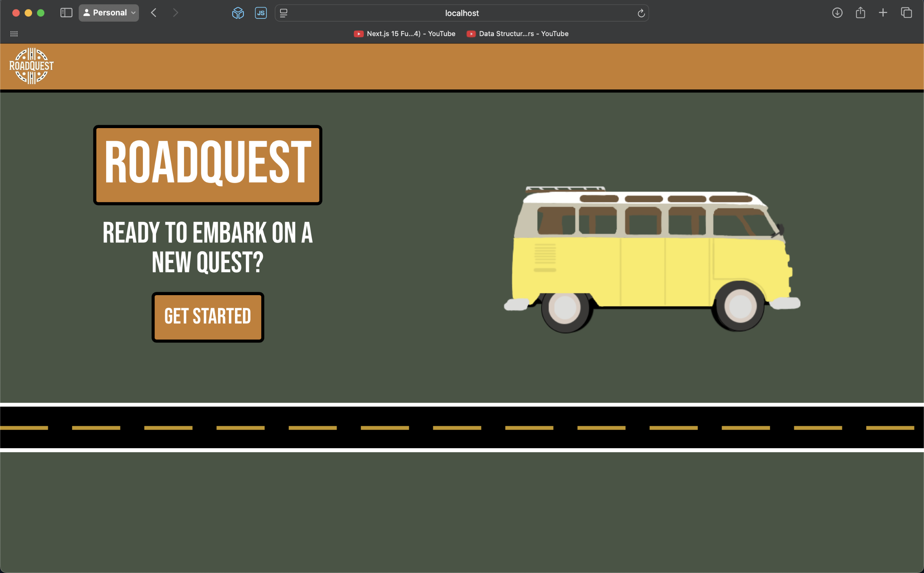
Task: Open the page reader menu icon
Action: (x=283, y=13)
